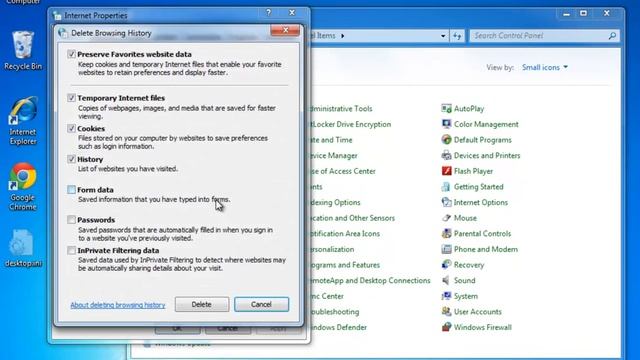This screenshot has width=640, height=360.
Task: Open Location and Other Sensors link
Action: [353, 218]
